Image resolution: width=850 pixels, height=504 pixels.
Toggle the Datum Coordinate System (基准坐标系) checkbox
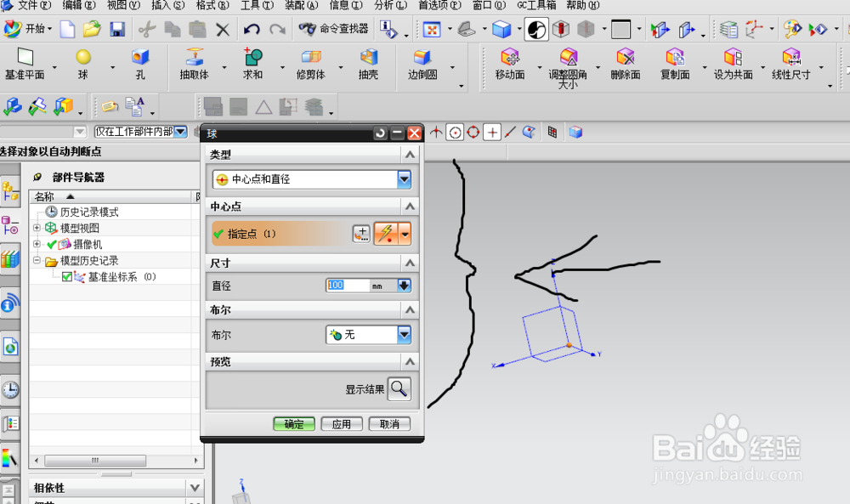point(67,277)
